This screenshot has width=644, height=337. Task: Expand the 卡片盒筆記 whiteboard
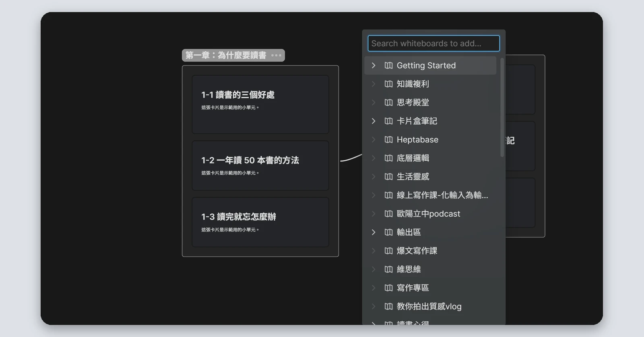[x=374, y=121]
